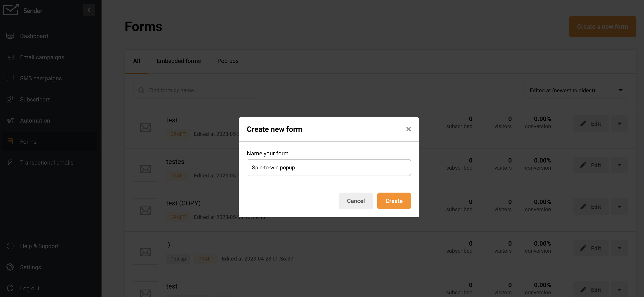Screen dimensions: 644x297
Task: Cancel the new form dialog
Action: tap(356, 201)
